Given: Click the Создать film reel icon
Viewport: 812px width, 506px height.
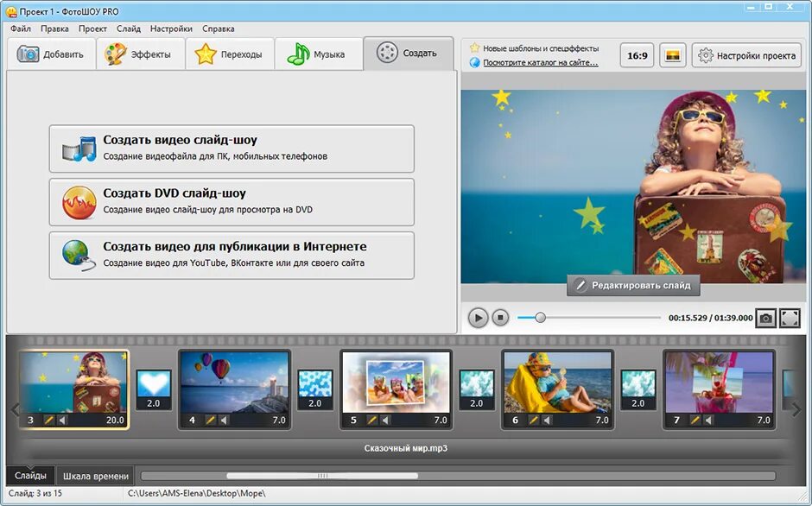Looking at the screenshot, I should click(x=387, y=53).
